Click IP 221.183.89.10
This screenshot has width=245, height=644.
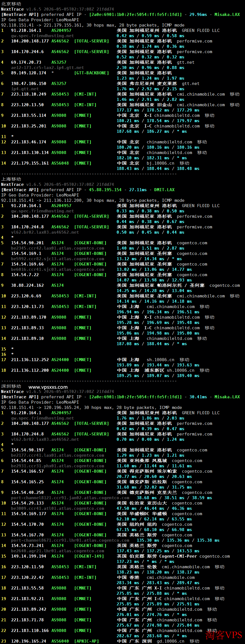pyautogui.click(x=27, y=338)
